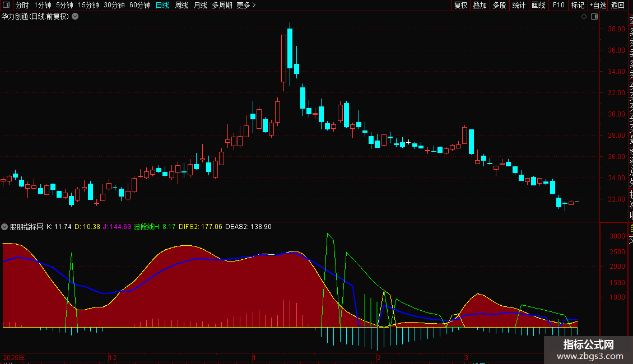Screen dimensions: 633x364
Task: Click the 标记 mark button
Action: [578, 5]
